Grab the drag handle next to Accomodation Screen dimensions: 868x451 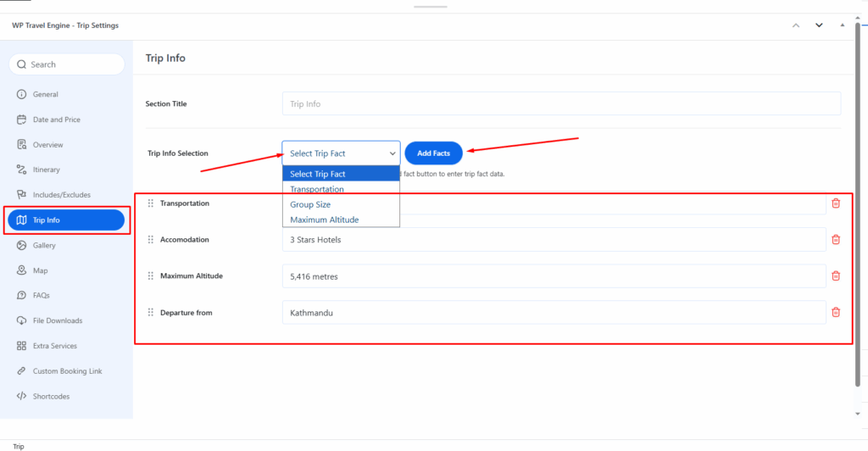pyautogui.click(x=151, y=240)
